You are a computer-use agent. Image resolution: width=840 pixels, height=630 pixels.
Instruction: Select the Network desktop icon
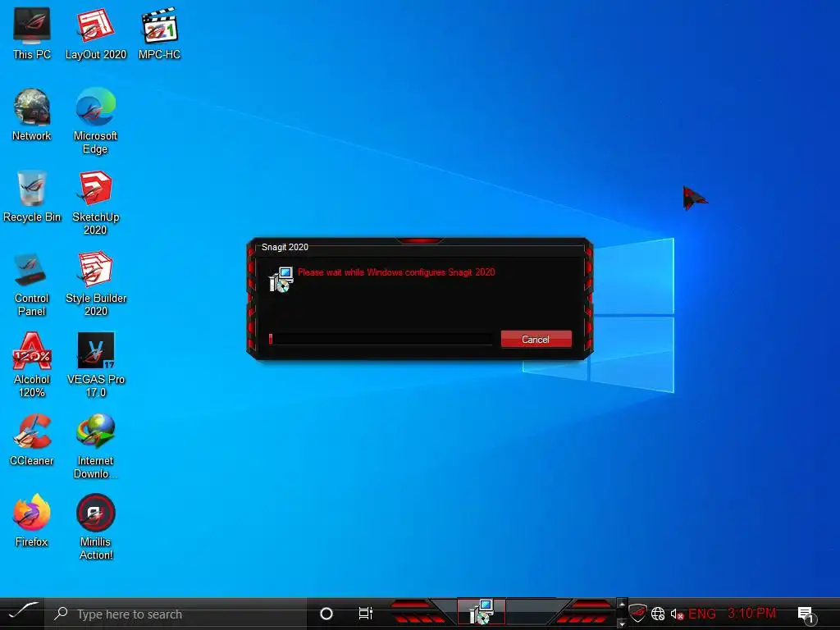click(x=32, y=115)
